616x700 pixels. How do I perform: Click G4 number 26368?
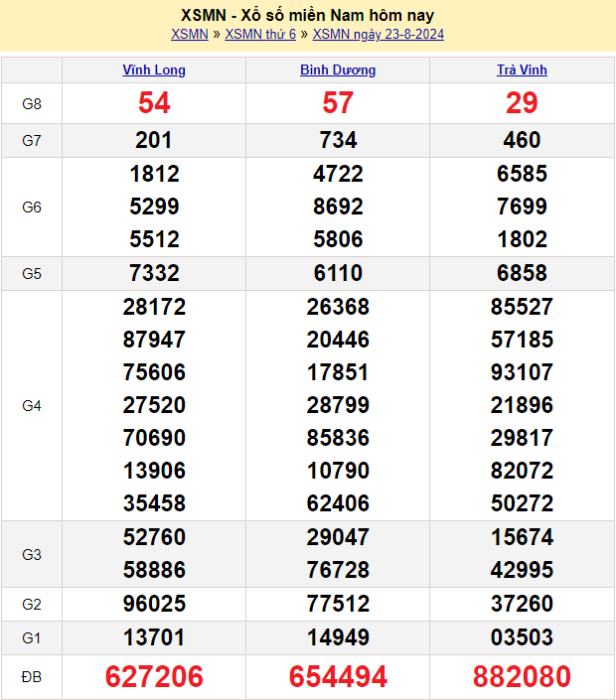338,307
